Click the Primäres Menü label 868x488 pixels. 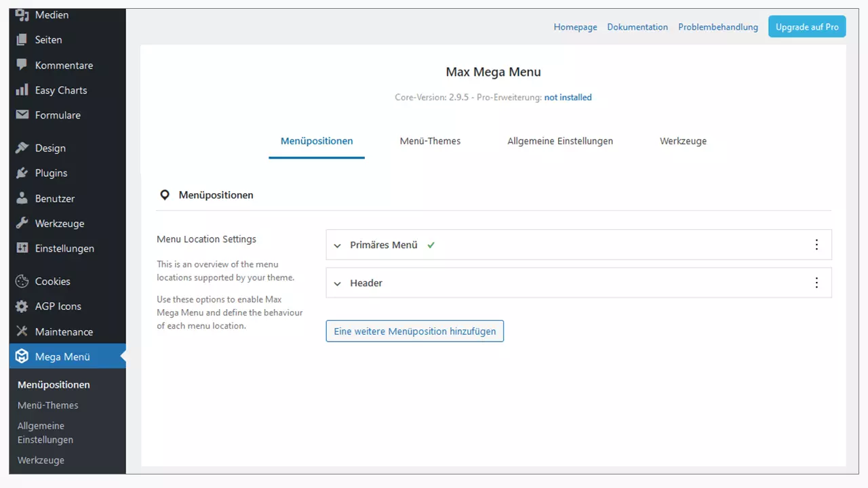click(x=384, y=245)
